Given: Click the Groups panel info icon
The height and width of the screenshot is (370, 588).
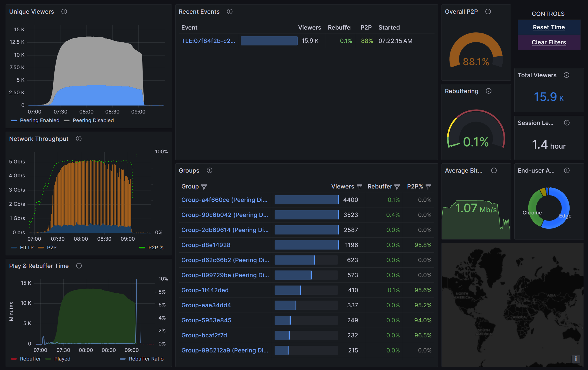Looking at the screenshot, I should 210,170.
